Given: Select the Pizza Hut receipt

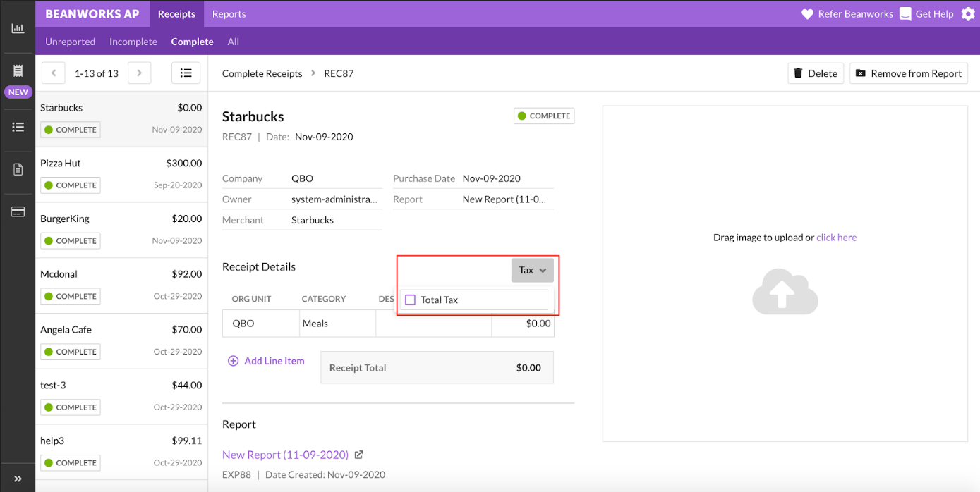Looking at the screenshot, I should tap(121, 175).
